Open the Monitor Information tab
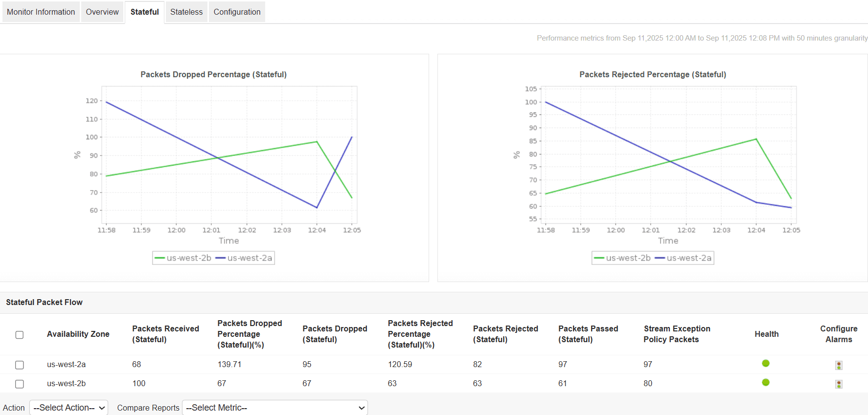868x415 pixels. coord(41,12)
